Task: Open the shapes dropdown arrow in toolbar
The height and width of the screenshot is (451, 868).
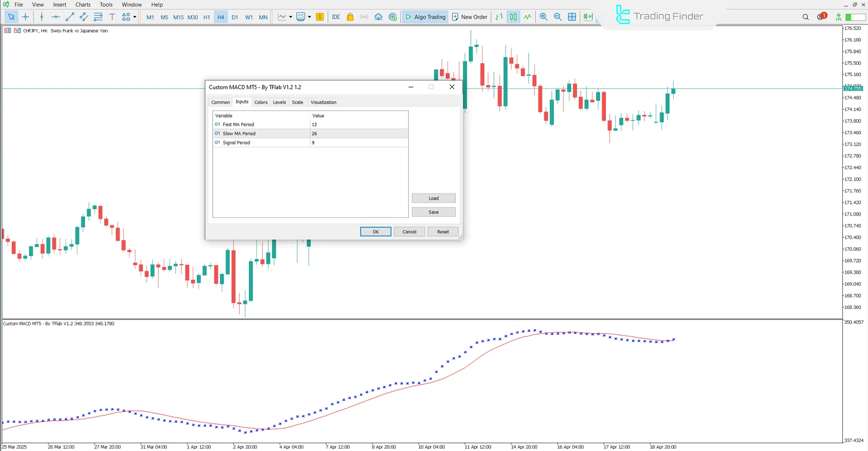Action: point(134,17)
